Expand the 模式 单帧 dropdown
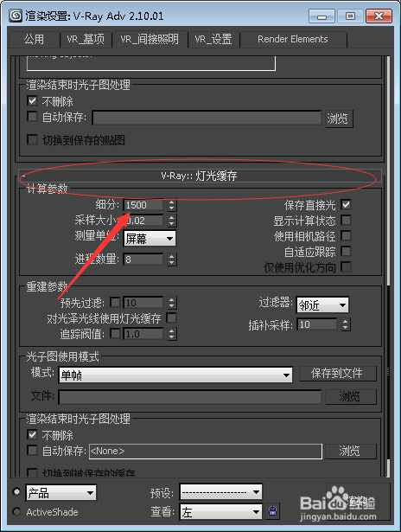Viewport: 401px width, 532px height. pos(175,375)
